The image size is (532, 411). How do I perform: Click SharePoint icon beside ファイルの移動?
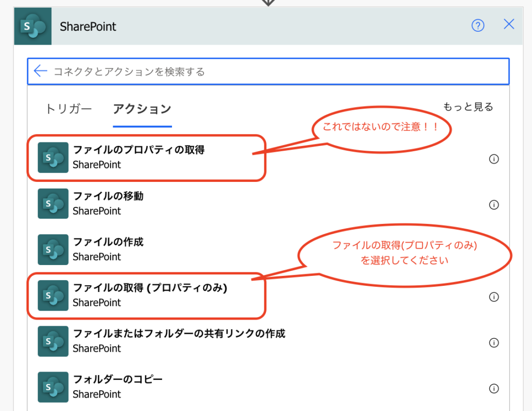click(53, 204)
